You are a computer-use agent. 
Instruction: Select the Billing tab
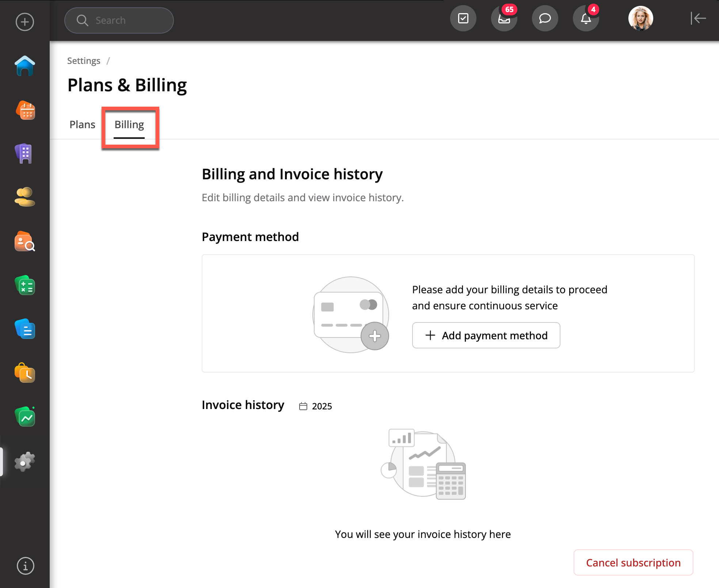click(x=129, y=125)
